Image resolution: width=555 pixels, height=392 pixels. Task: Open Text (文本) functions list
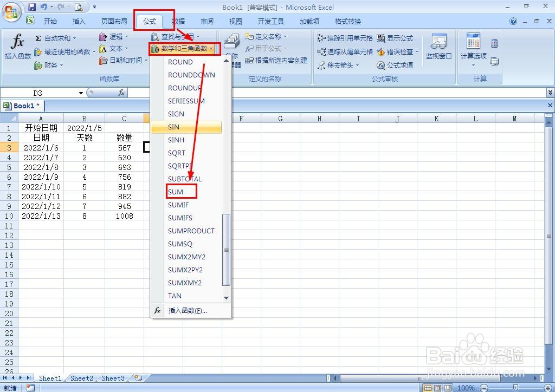coord(113,48)
